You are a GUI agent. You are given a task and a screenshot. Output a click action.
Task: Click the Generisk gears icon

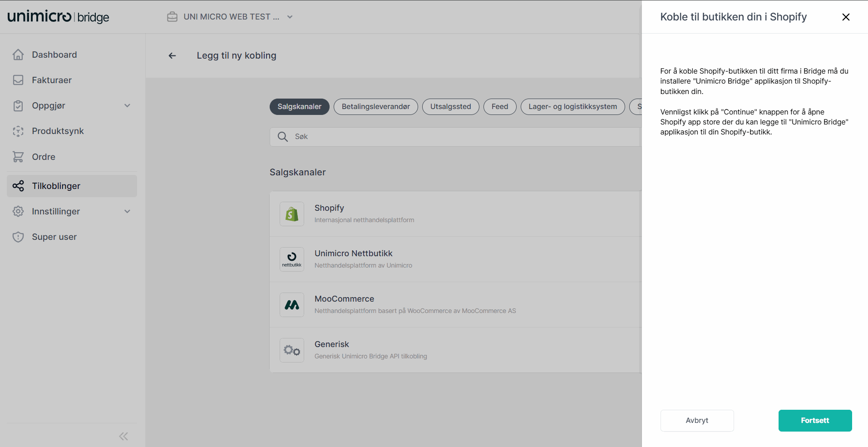pyautogui.click(x=291, y=350)
